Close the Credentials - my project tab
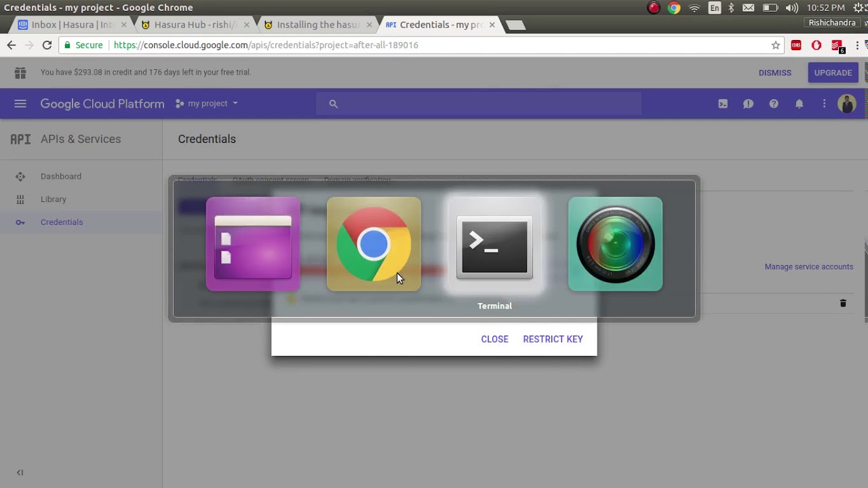The image size is (868, 488). pyautogui.click(x=492, y=24)
